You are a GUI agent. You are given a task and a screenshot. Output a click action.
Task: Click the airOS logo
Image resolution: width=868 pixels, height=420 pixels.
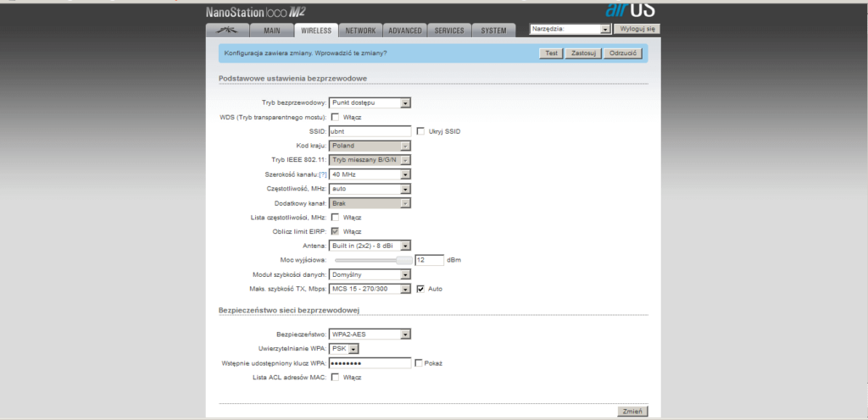point(629,10)
